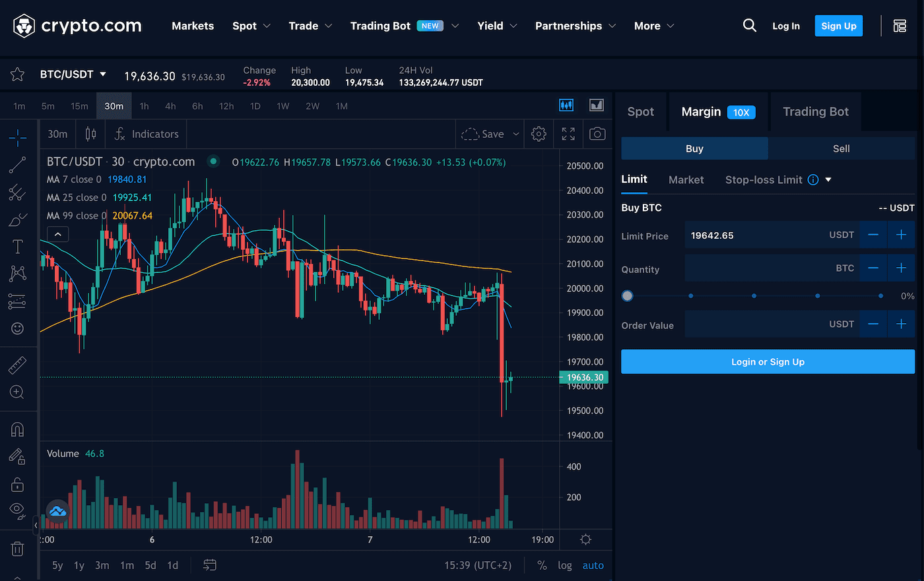
Task: Collapse the indicator legend arrow
Action: 58,234
